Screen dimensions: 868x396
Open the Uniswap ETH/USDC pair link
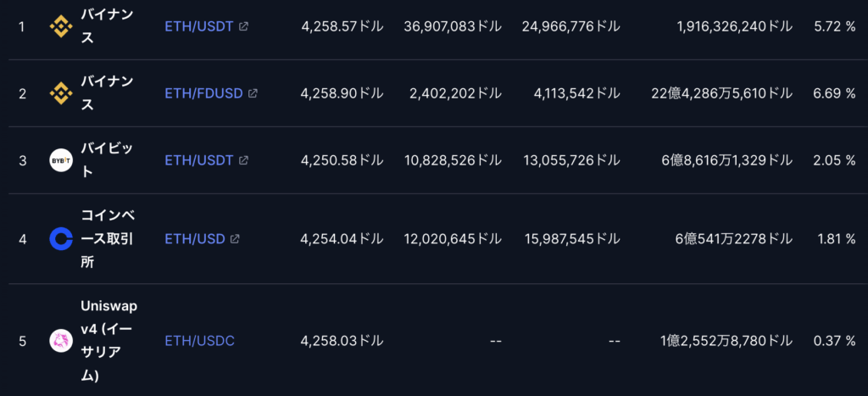click(200, 341)
